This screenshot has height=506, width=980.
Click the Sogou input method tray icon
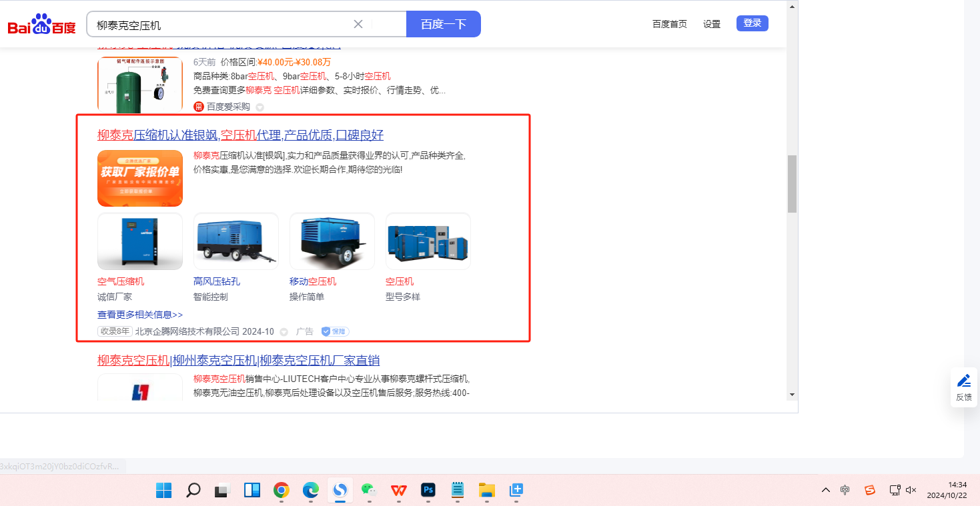pyautogui.click(x=870, y=490)
